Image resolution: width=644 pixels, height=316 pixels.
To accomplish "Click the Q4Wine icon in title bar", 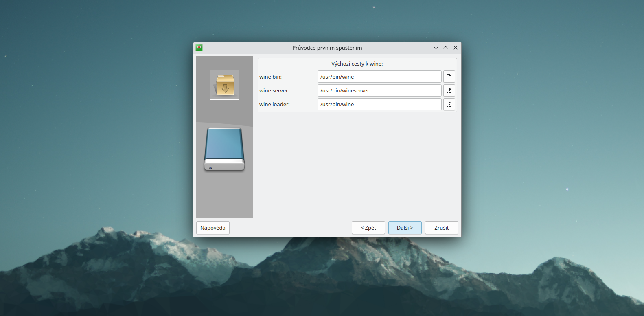I will point(199,48).
